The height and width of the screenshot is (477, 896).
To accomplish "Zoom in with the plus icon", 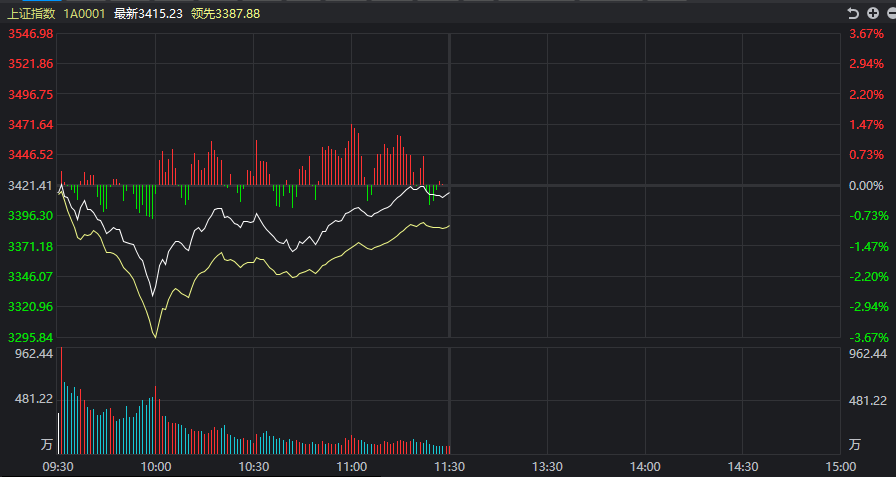I will point(873,13).
